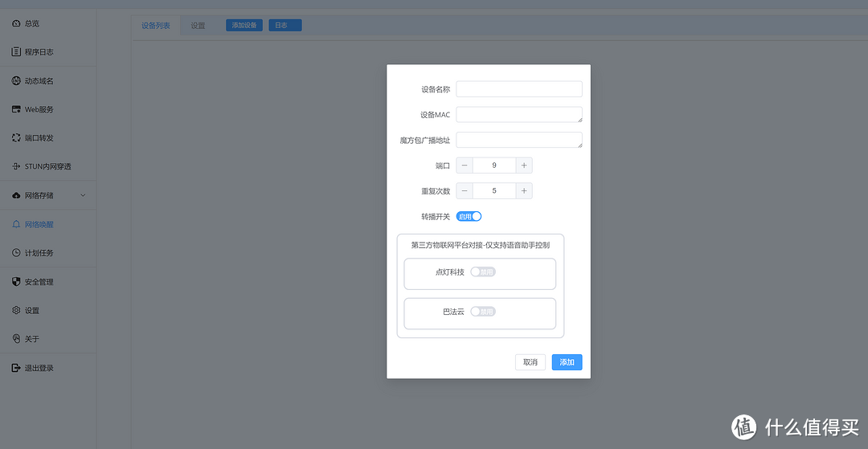The height and width of the screenshot is (449, 868).
Task: Click the 取消 button in dialog
Action: pyautogui.click(x=530, y=362)
